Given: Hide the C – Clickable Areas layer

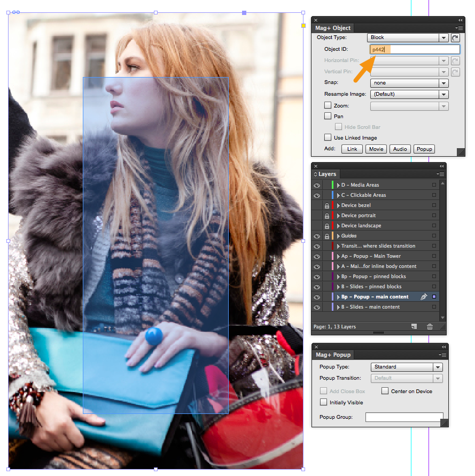Looking at the screenshot, I should tap(317, 196).
